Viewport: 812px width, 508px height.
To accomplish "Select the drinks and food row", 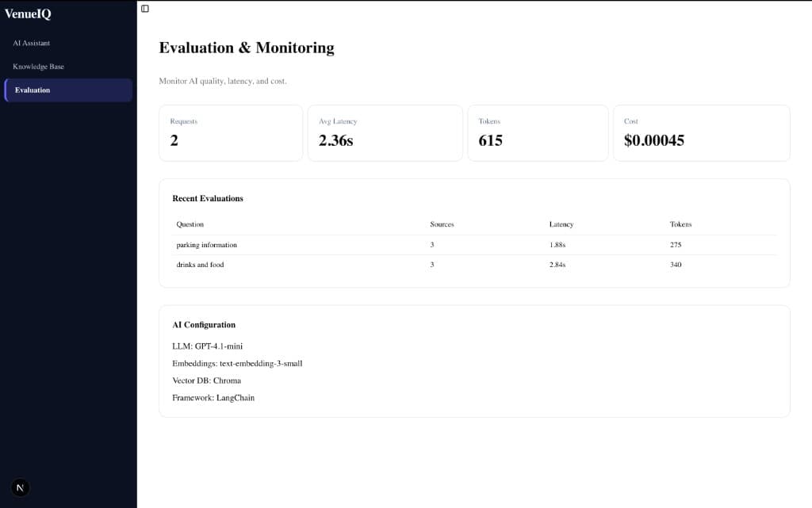I will [x=474, y=265].
